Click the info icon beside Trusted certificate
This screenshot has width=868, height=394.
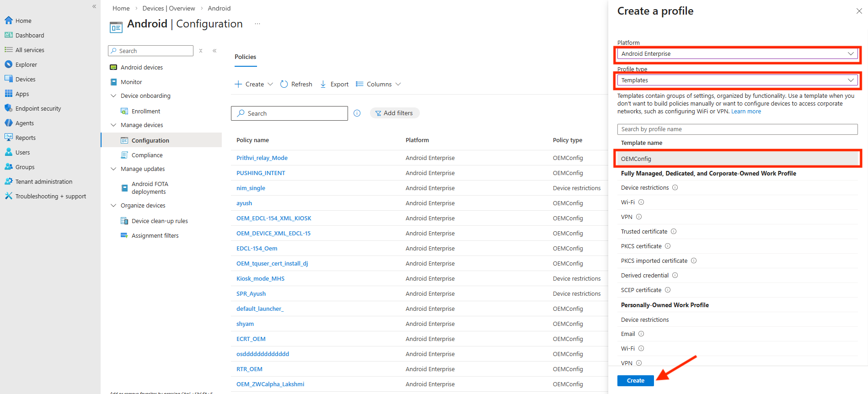pyautogui.click(x=674, y=232)
